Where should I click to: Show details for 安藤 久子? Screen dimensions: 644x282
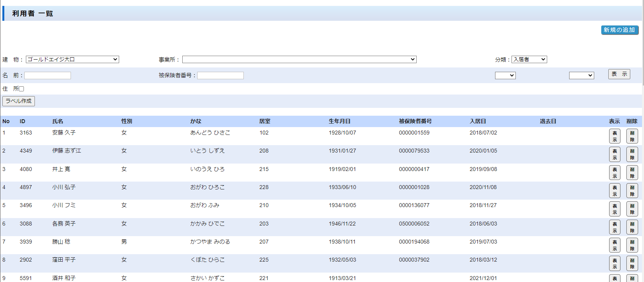coord(614,136)
